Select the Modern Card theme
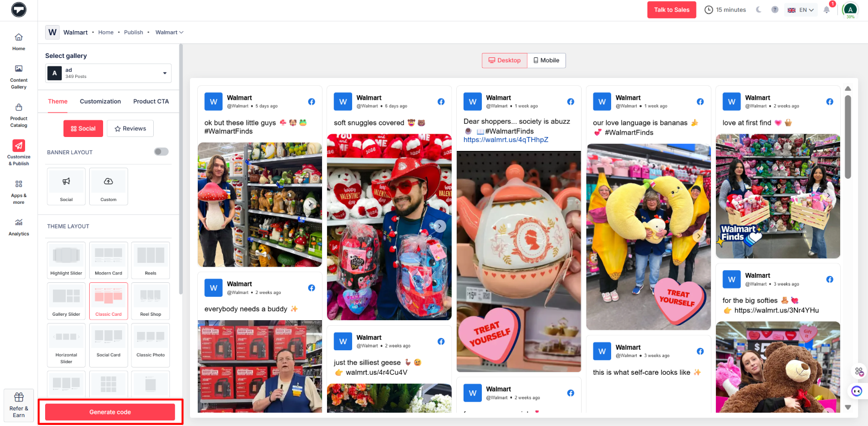The height and width of the screenshot is (426, 868). coord(109,260)
